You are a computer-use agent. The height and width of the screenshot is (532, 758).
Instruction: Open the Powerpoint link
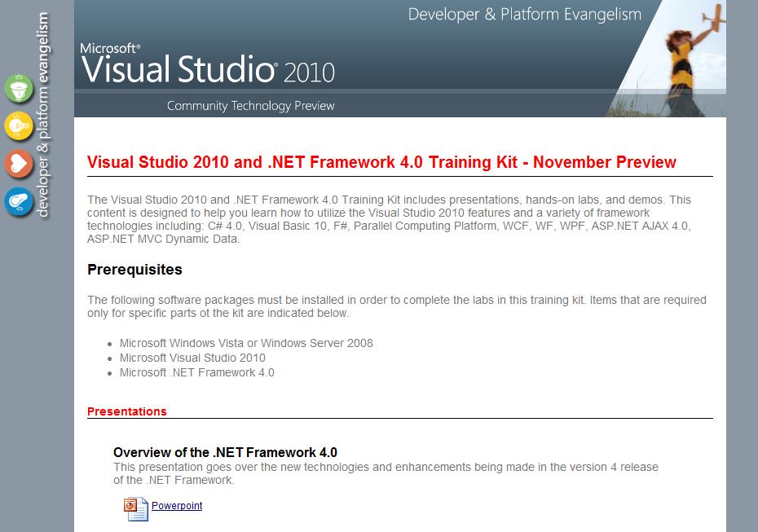tap(177, 505)
